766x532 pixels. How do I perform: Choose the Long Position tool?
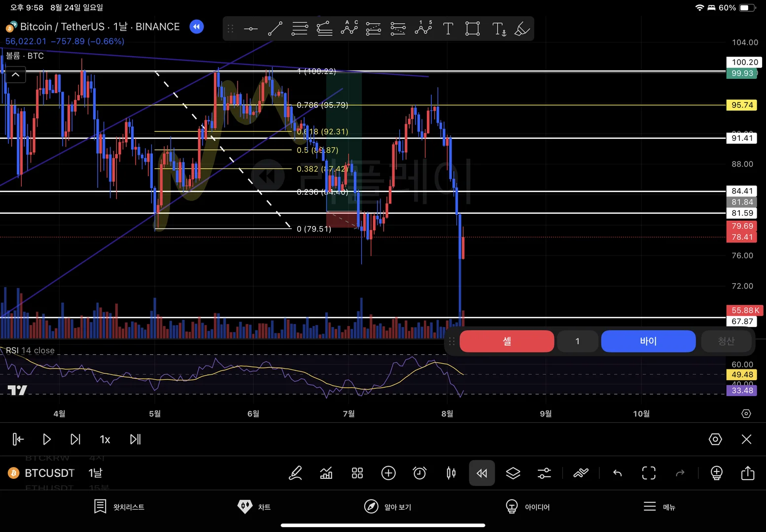coord(374,29)
